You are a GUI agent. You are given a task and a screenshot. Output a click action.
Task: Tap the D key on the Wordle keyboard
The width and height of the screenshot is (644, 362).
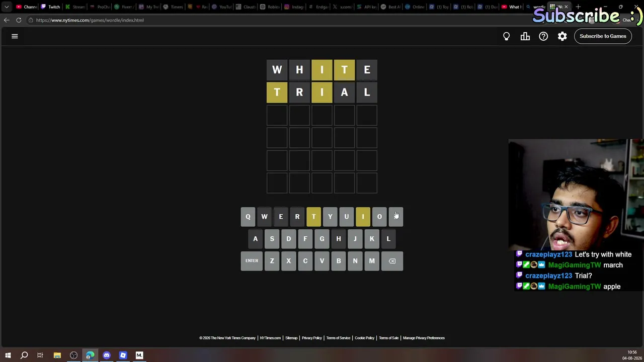pyautogui.click(x=289, y=239)
